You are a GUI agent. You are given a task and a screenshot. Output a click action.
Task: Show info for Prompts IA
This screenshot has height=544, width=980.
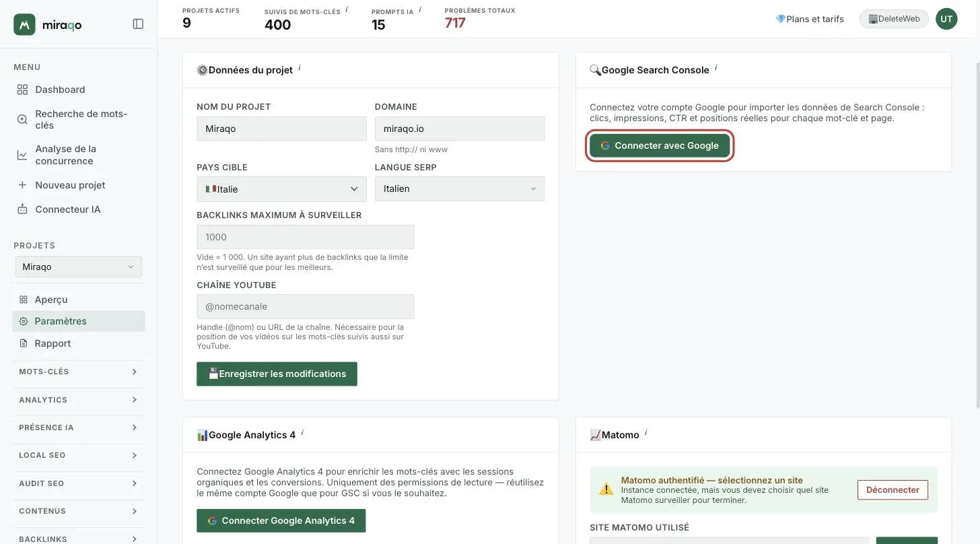420,9
